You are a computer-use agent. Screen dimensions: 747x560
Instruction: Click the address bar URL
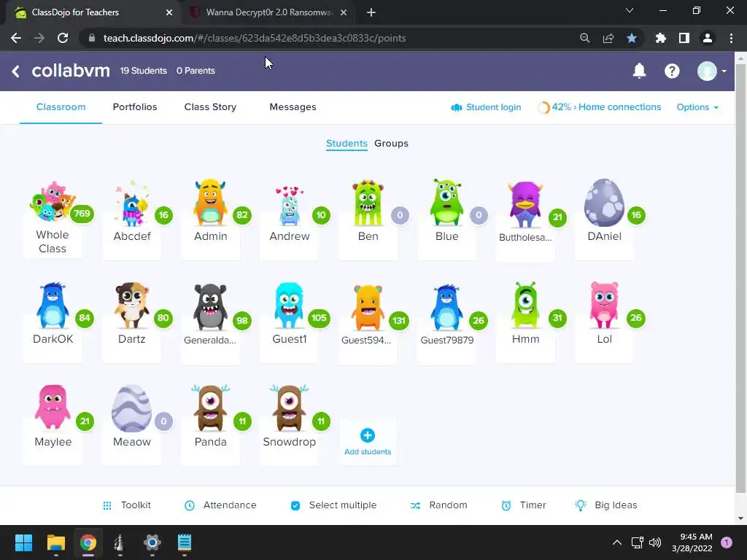[x=255, y=38]
